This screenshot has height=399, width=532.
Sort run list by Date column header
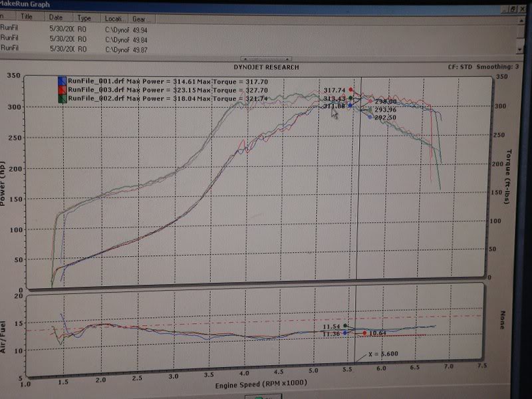[57, 17]
